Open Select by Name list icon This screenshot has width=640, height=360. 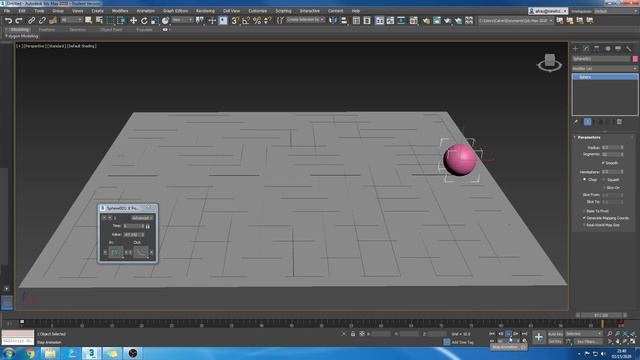(x=99, y=20)
